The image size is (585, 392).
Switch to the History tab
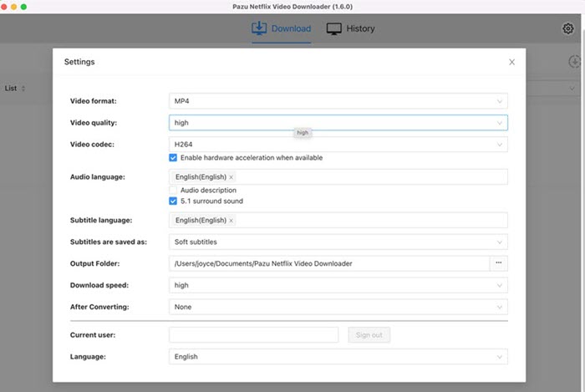(350, 28)
